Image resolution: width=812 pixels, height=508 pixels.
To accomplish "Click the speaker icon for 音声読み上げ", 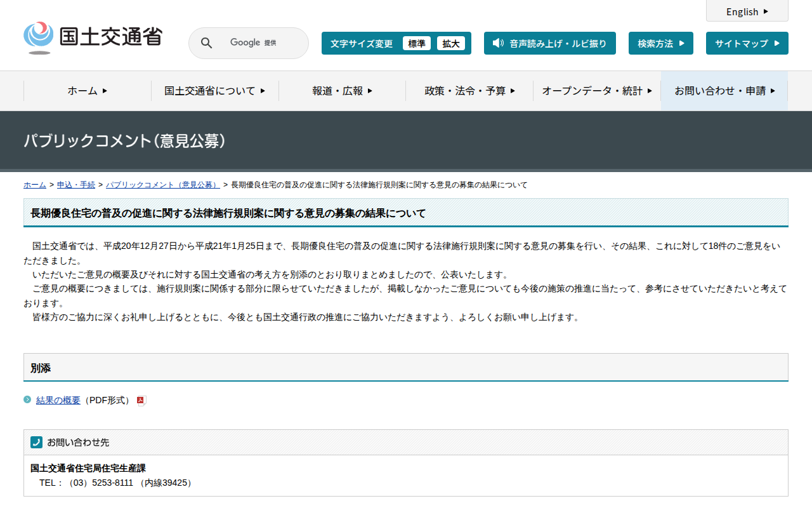I will (x=498, y=43).
